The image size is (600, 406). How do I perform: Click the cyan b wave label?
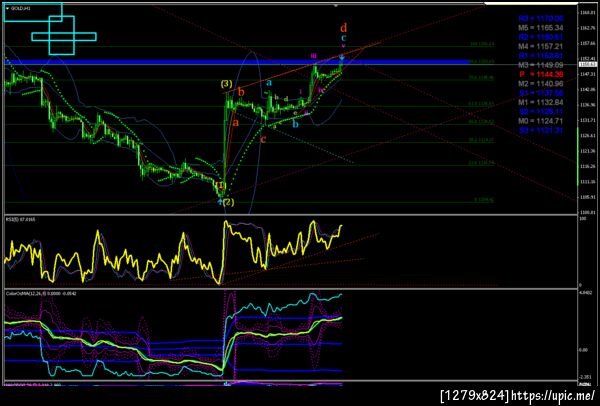point(295,124)
